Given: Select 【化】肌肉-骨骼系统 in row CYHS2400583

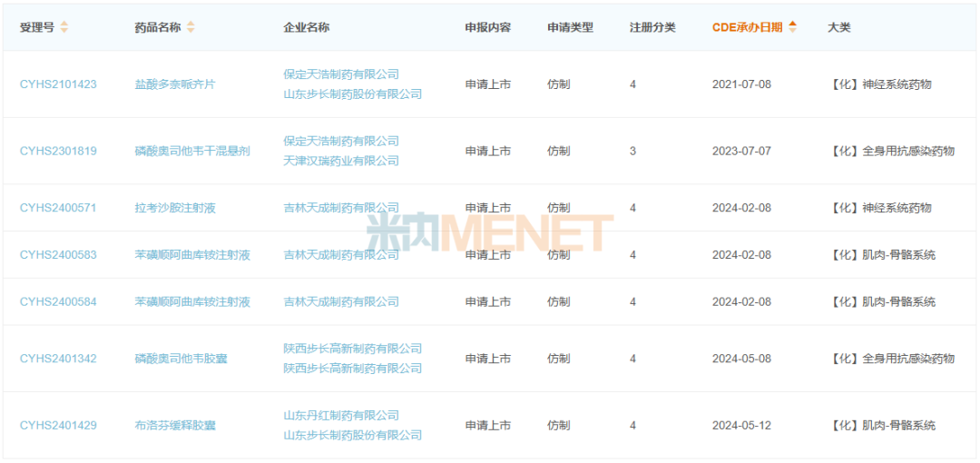Looking at the screenshot, I should click(x=883, y=254).
